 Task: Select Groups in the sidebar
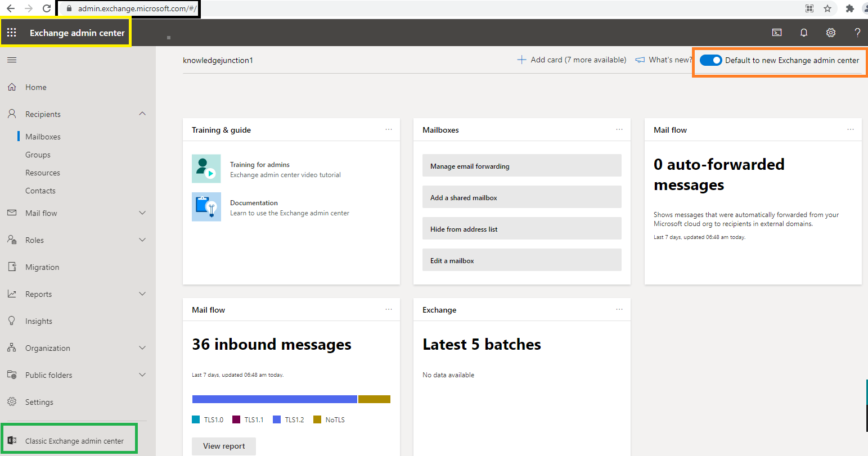38,154
